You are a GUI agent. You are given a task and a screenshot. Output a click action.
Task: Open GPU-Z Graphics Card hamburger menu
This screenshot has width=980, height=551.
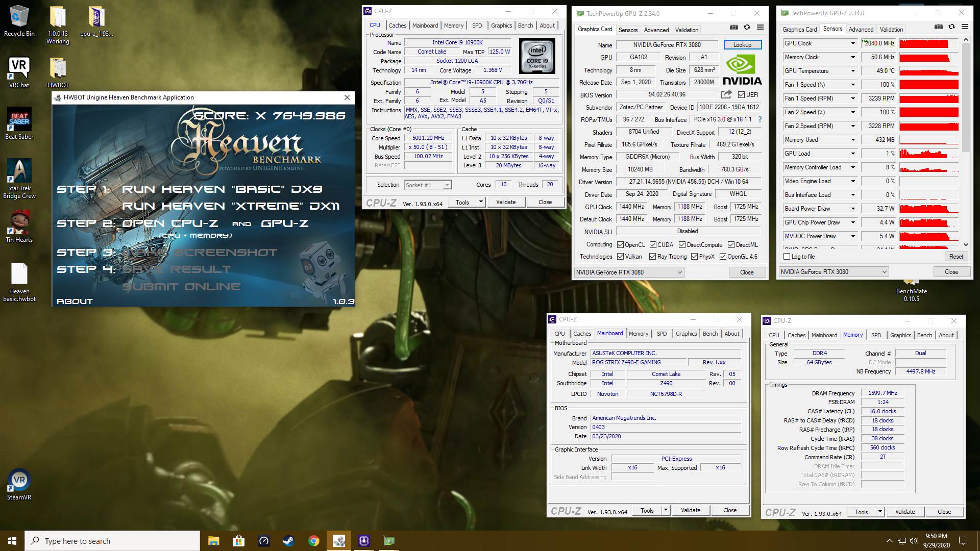(x=760, y=27)
